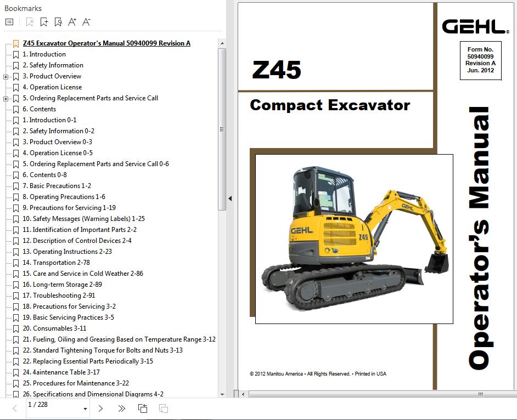Open 1. Introduction 0-1 bookmark

tap(49, 120)
